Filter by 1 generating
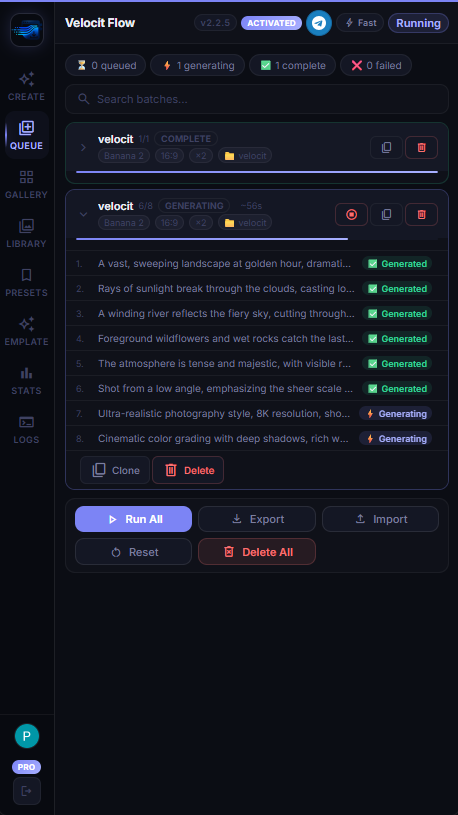Screen dimensions: 458x815 pyautogui.click(x=198, y=65)
